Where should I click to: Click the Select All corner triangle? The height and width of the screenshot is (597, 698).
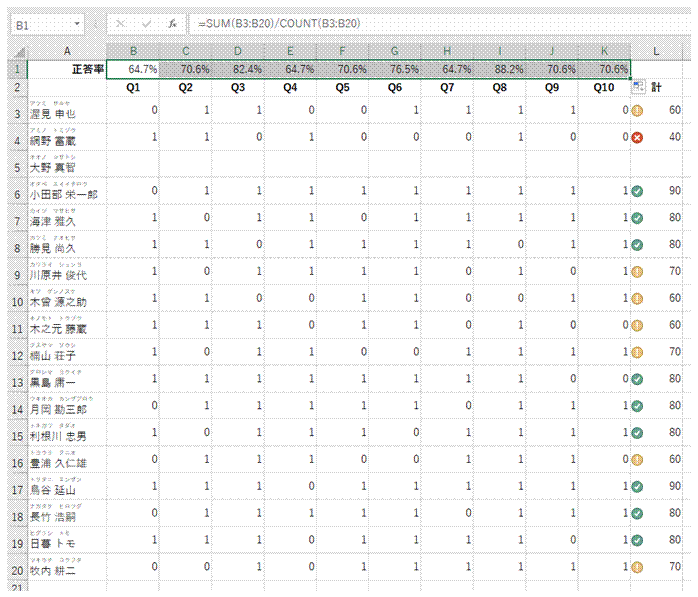[20, 52]
